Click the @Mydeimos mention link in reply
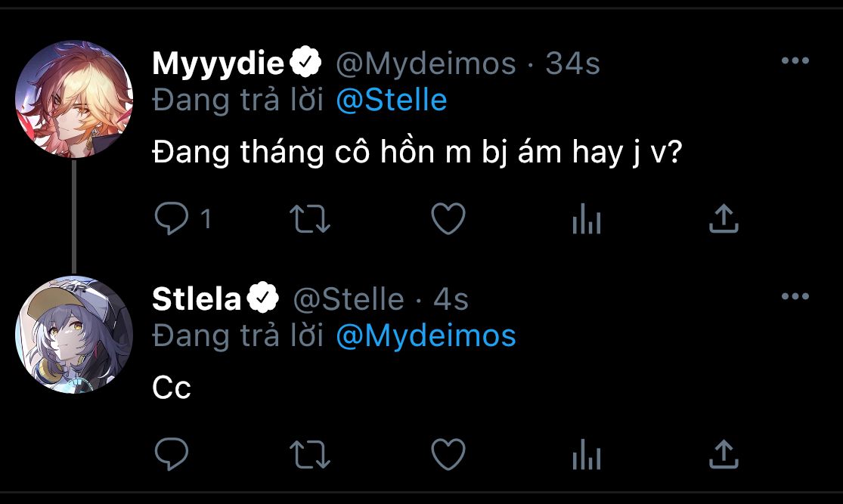This screenshot has height=504, width=843. (425, 335)
